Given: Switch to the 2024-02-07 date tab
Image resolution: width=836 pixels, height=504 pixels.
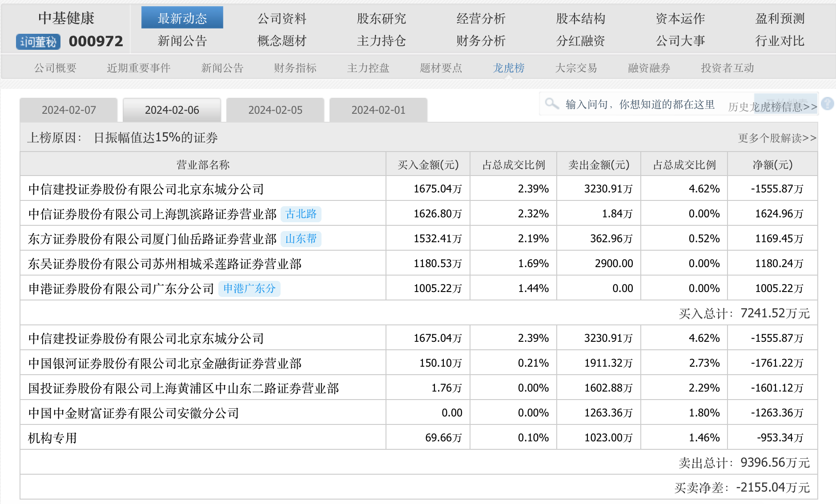Looking at the screenshot, I should coord(69,110).
